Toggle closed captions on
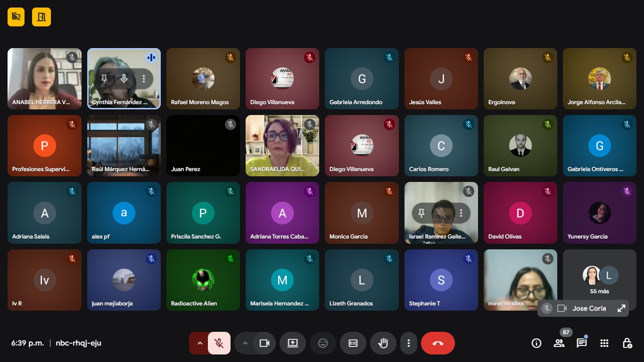644x362 pixels. point(353,343)
